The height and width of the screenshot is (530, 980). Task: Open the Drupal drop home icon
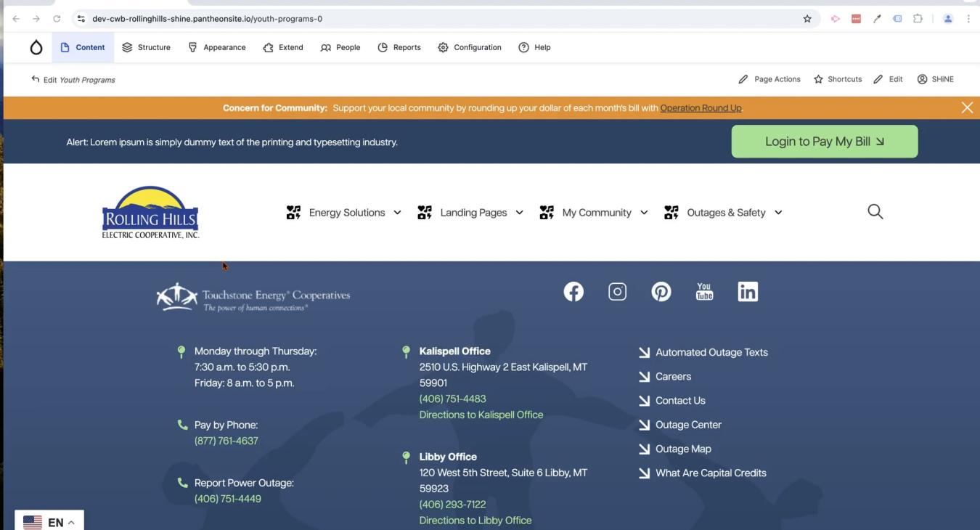click(x=36, y=48)
